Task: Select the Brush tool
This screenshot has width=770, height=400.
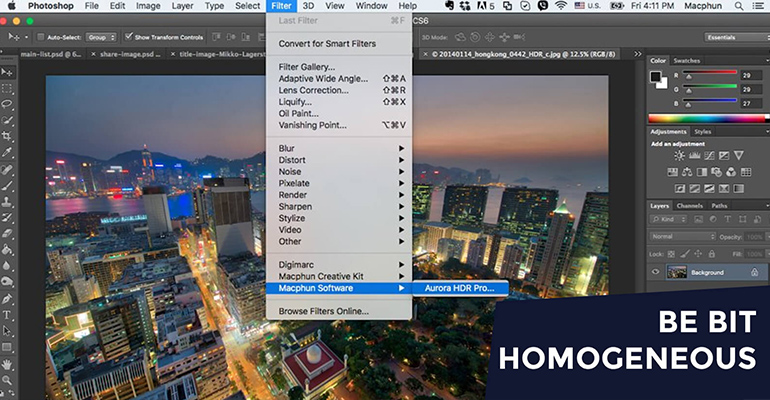Action: point(7,186)
